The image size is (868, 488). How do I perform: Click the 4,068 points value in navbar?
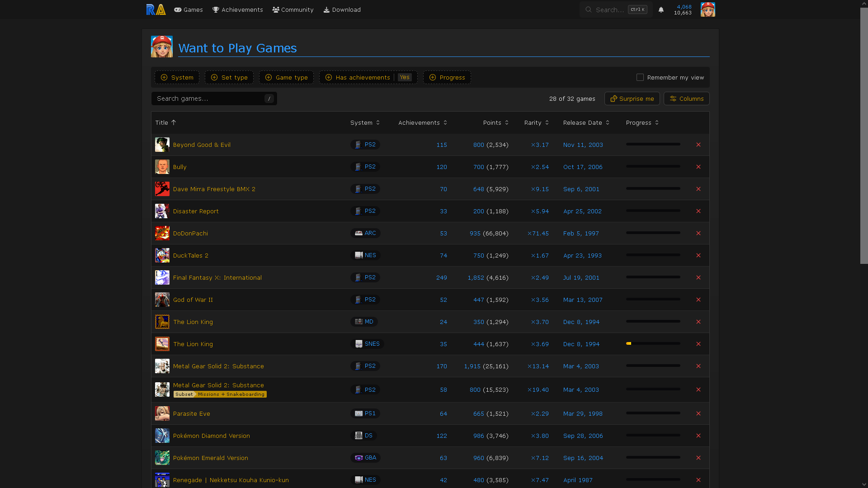point(684,7)
